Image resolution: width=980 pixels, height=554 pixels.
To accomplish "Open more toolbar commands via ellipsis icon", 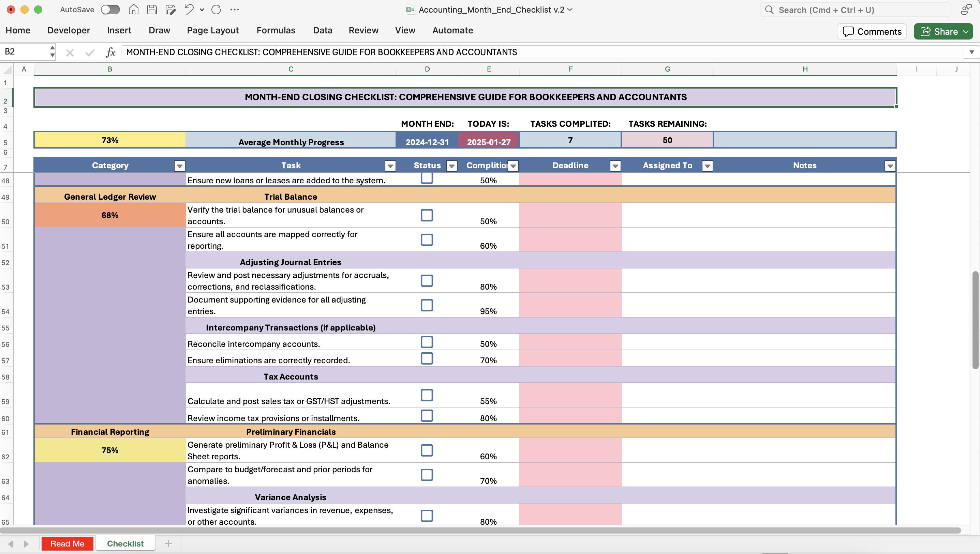I will point(235,10).
